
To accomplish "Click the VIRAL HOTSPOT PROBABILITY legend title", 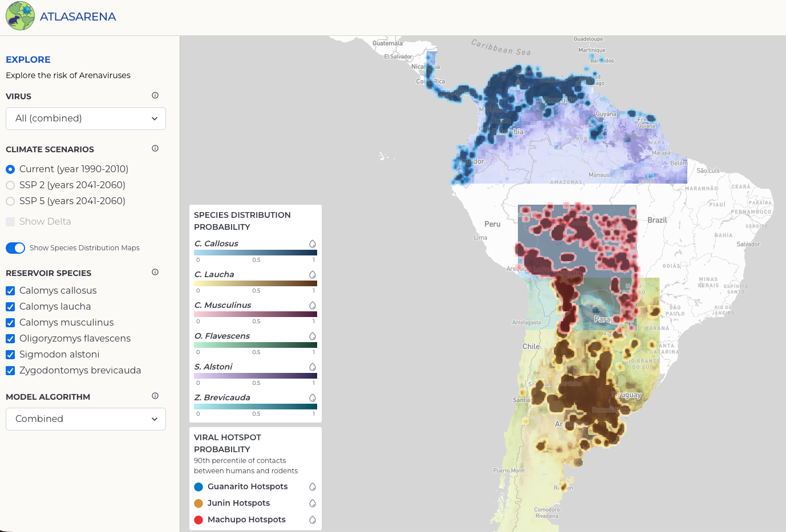I will pyautogui.click(x=228, y=443).
